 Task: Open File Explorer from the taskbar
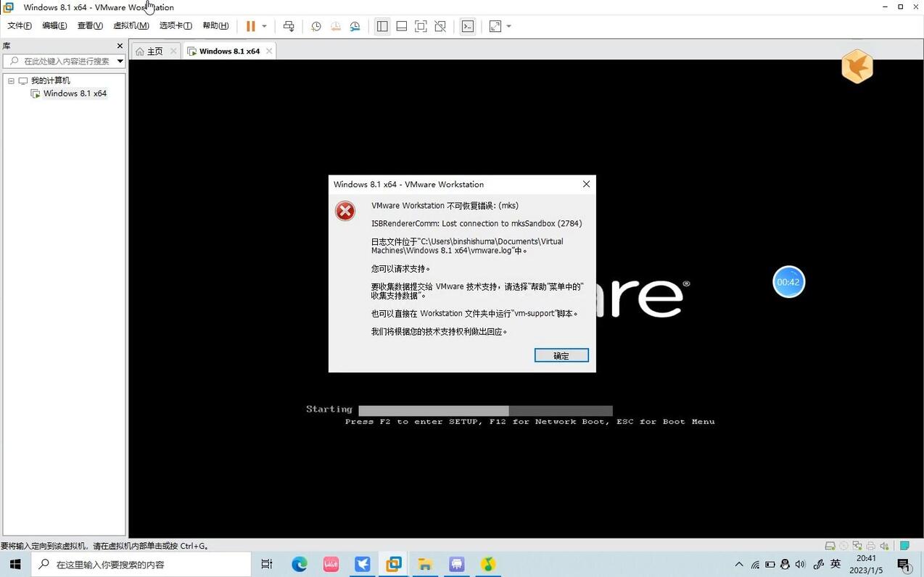point(425,564)
